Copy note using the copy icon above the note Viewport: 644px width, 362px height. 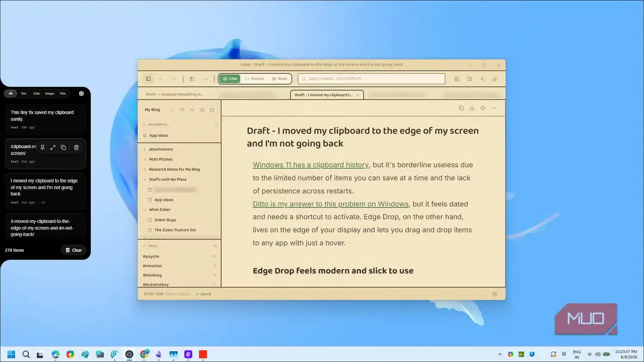pos(461,108)
